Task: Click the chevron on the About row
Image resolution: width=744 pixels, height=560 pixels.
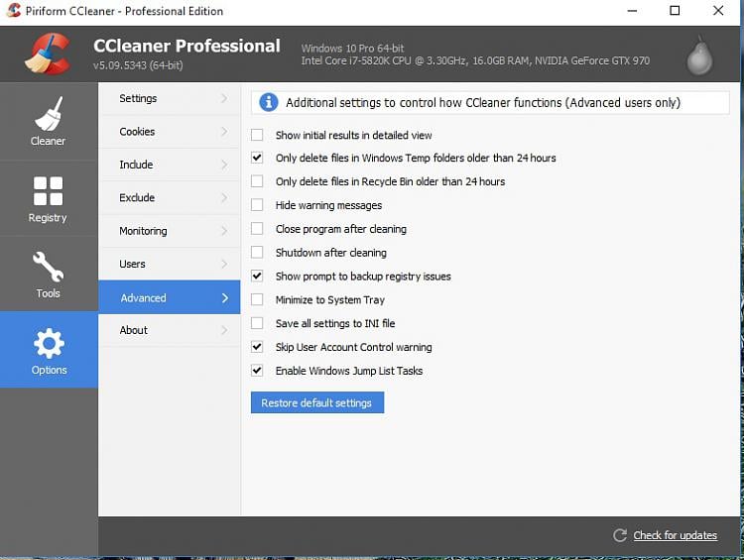Action: point(224,330)
